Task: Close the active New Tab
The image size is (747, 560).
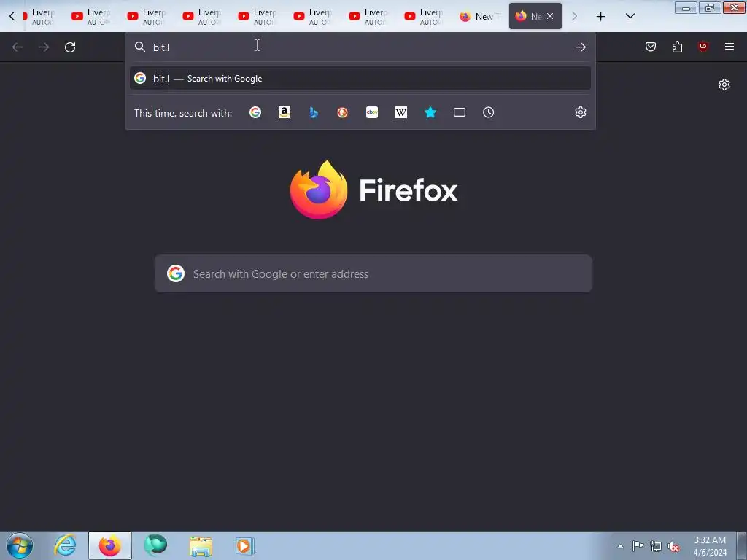Action: (550, 16)
